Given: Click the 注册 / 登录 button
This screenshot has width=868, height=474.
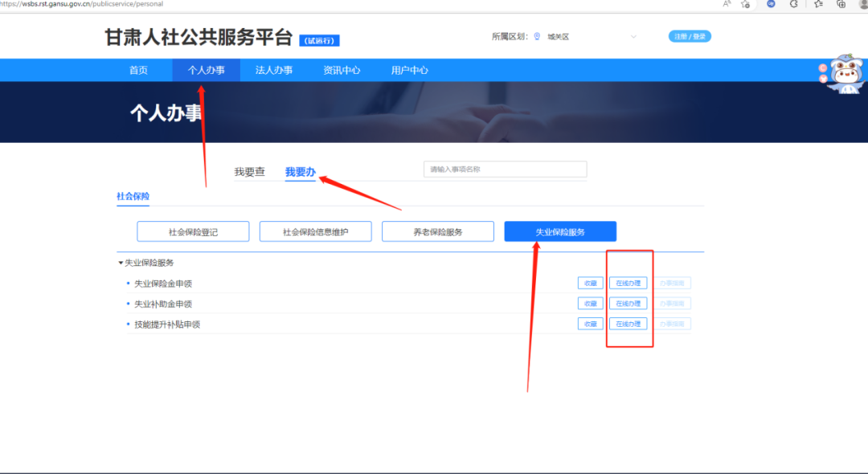Looking at the screenshot, I should 690,36.
